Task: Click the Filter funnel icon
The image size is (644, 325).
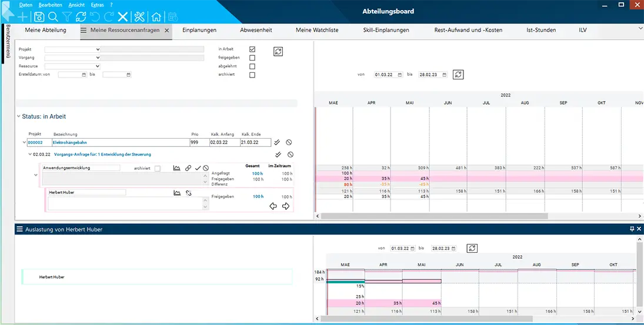Action: [x=67, y=17]
